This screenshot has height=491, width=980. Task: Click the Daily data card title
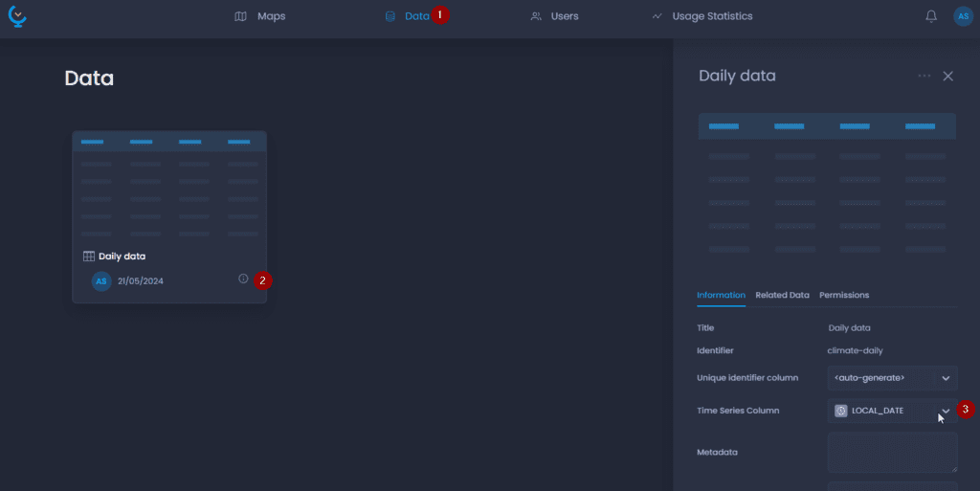point(122,257)
